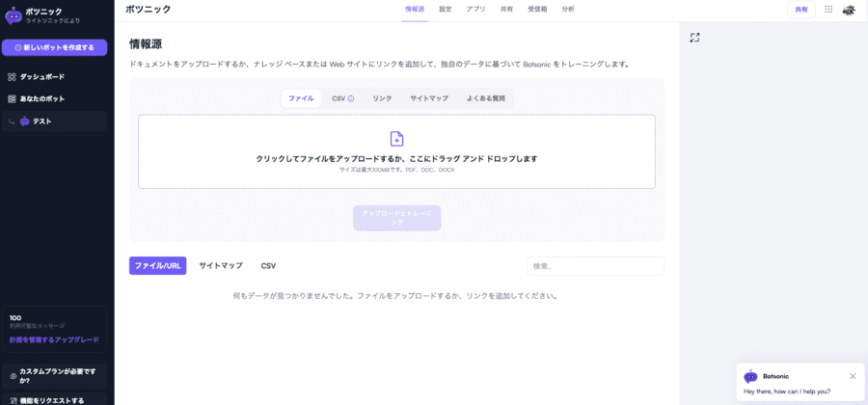Switch to the 設定 top tab
Viewport: 868px width, 405px height.
tap(446, 10)
